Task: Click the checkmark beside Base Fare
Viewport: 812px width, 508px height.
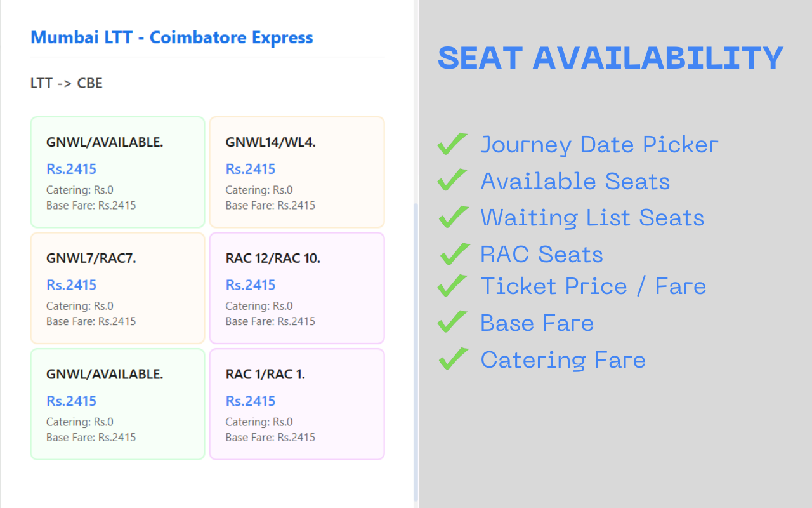Action: 452,322
